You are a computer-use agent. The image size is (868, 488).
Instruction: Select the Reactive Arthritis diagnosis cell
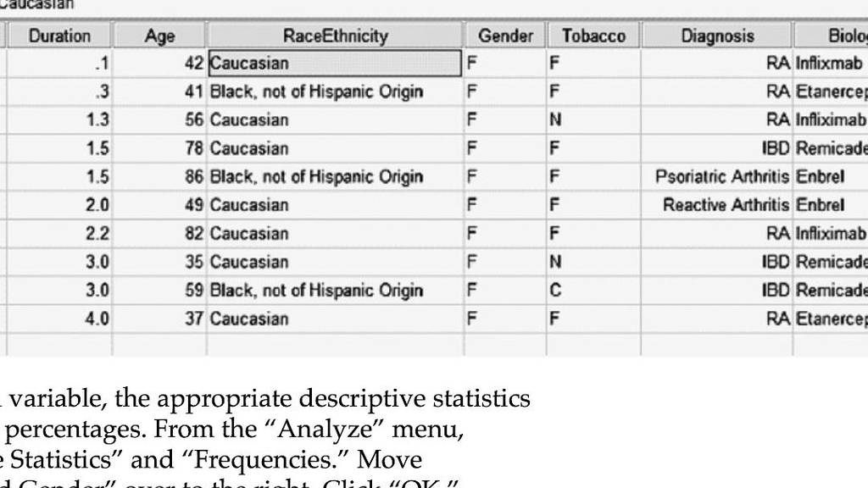click(717, 205)
